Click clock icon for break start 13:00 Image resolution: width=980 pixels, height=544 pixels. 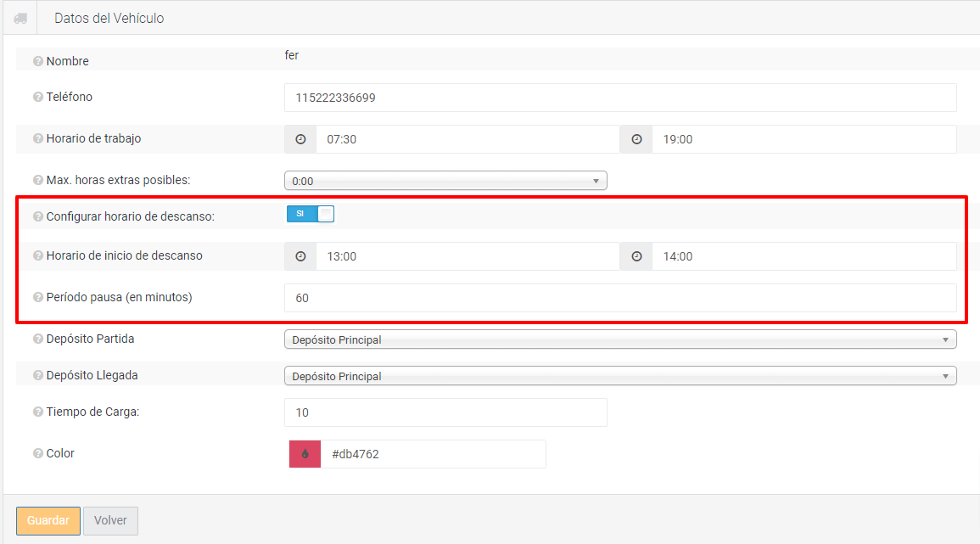tap(300, 256)
